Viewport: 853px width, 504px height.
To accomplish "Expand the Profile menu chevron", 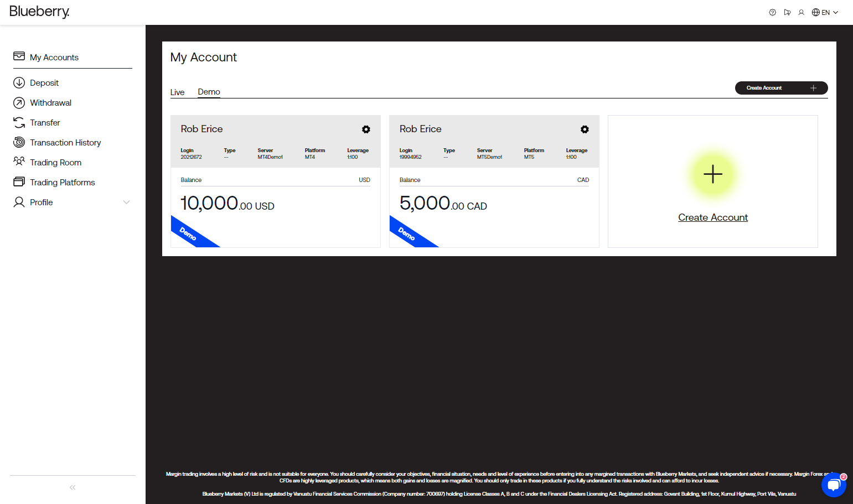I will tap(126, 202).
